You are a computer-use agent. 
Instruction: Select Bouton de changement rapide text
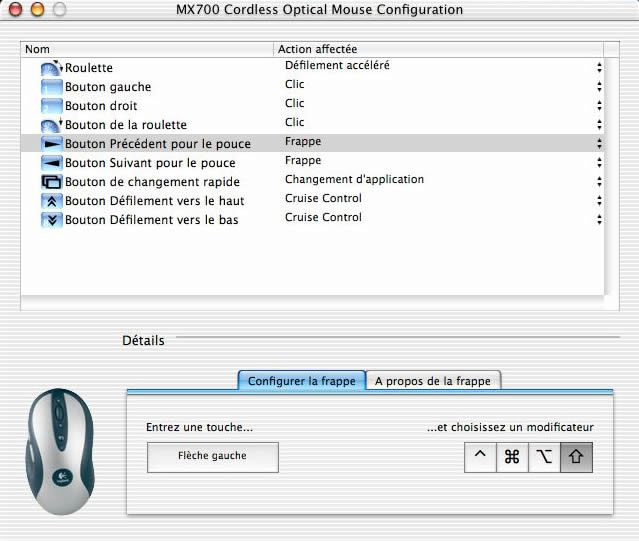pyautogui.click(x=152, y=182)
